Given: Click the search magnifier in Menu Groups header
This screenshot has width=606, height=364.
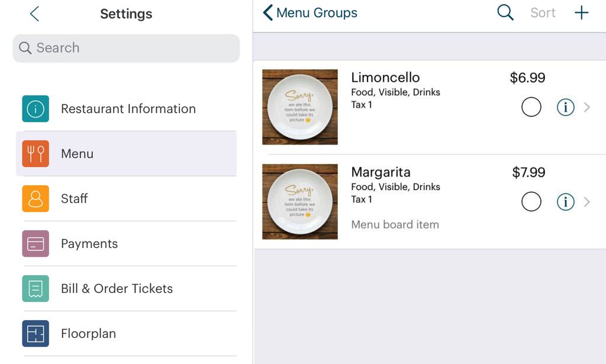Looking at the screenshot, I should pyautogui.click(x=505, y=12).
